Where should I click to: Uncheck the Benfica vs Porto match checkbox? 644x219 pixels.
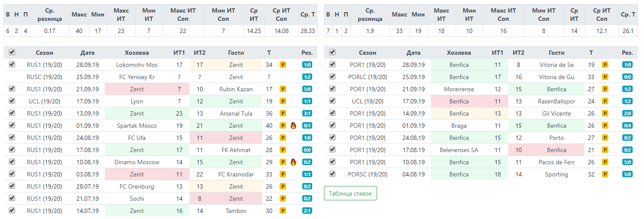pos(333,137)
